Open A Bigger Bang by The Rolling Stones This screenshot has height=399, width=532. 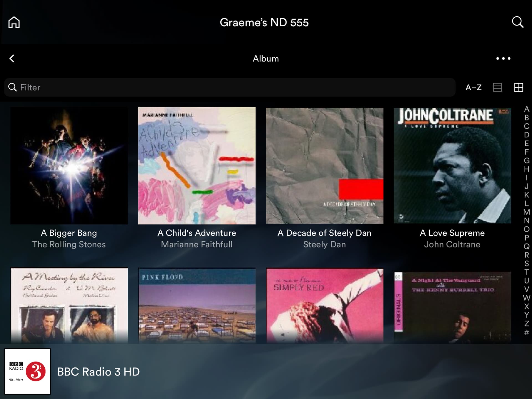tap(69, 165)
